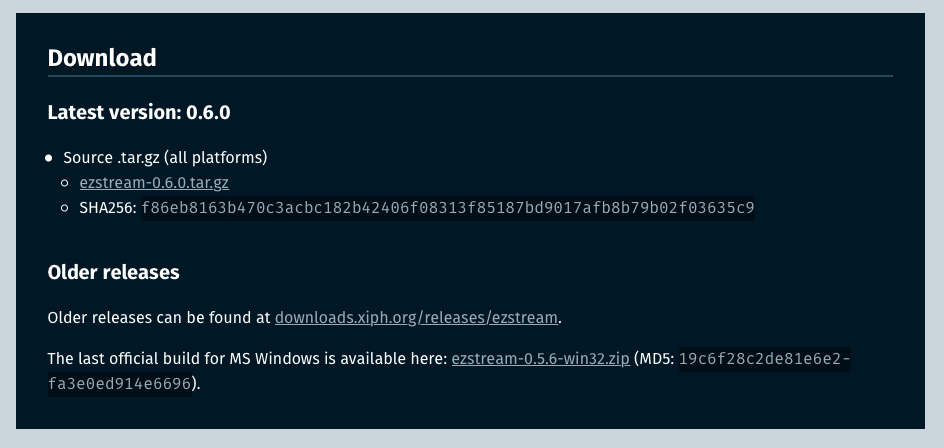
Task: Click the SHA256 hash value starting f86eb816
Action: click(x=447, y=208)
